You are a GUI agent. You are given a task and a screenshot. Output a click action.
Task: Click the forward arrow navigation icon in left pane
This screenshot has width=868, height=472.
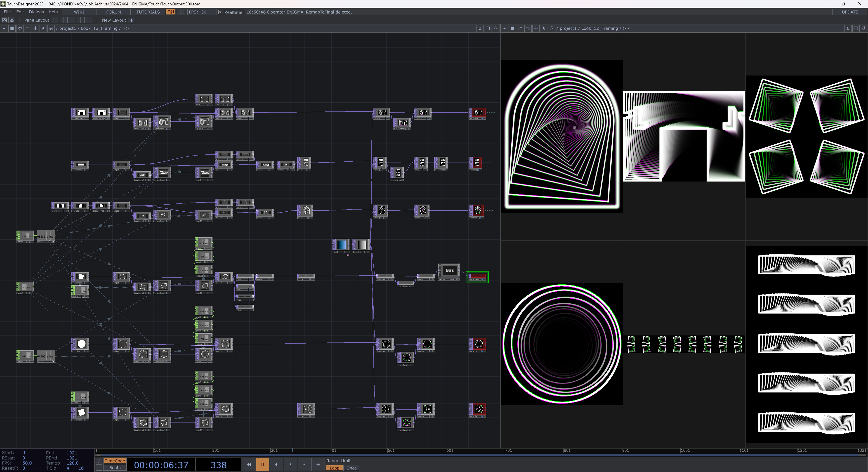click(x=27, y=28)
